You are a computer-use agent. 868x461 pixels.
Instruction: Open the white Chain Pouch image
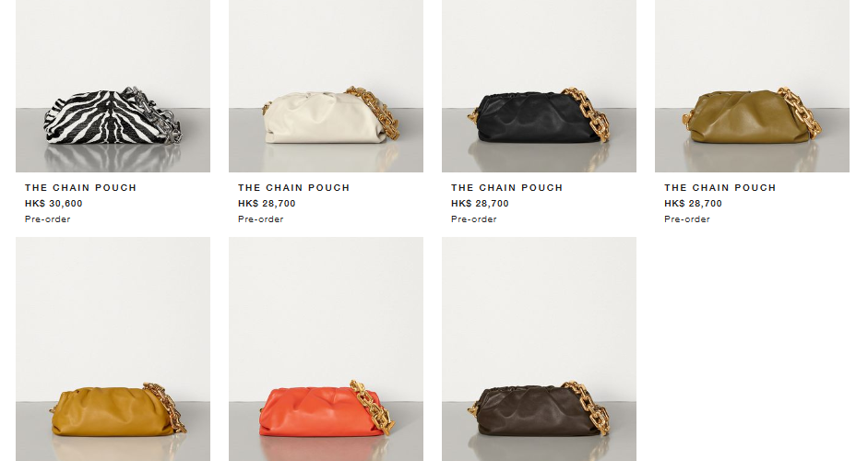[326, 86]
